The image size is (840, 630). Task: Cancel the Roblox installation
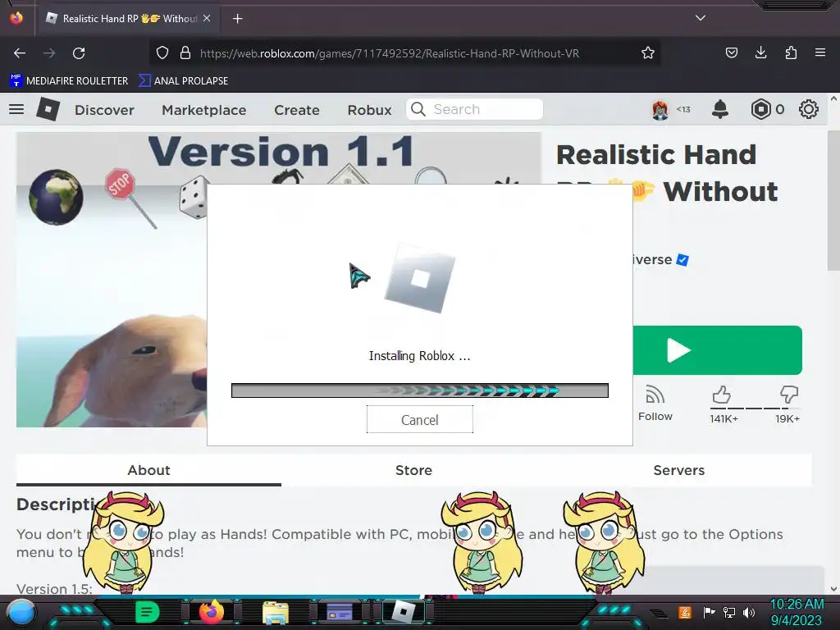(419, 419)
